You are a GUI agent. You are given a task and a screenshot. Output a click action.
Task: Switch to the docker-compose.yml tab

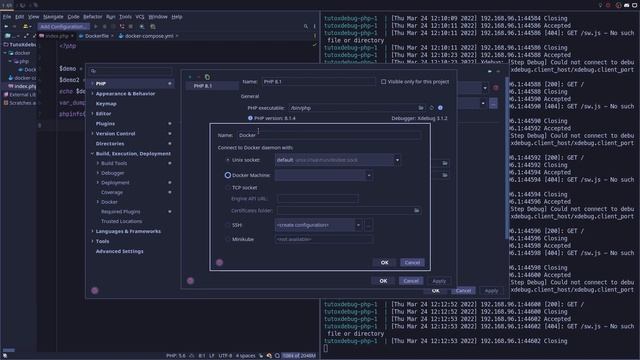(149, 36)
